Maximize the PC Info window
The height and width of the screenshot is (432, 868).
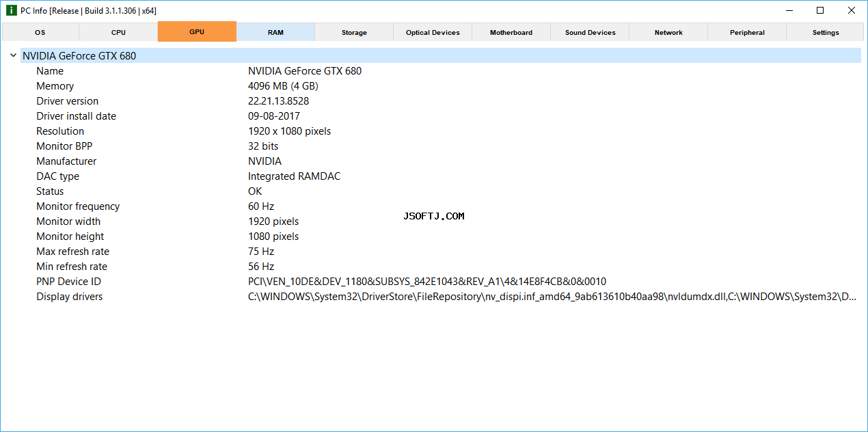click(820, 10)
